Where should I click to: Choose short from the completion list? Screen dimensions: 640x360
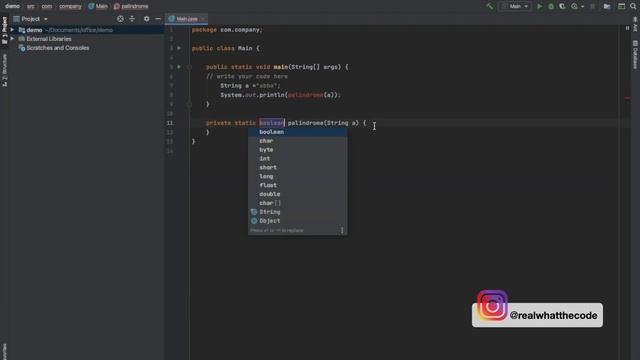pos(298,167)
